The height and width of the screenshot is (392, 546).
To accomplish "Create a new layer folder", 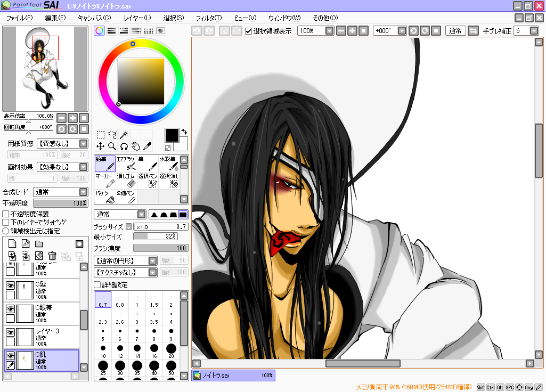I will click(39, 244).
